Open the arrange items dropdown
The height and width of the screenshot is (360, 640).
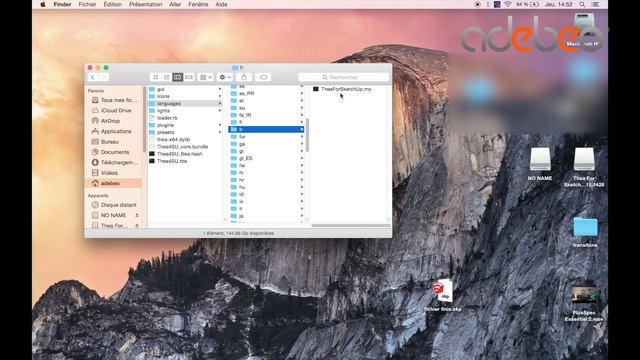(206, 77)
